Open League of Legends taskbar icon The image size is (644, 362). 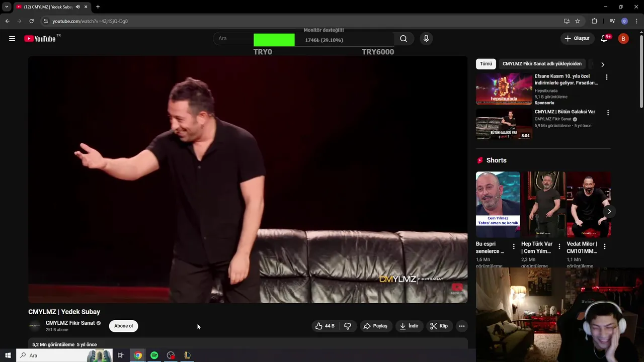click(187, 355)
